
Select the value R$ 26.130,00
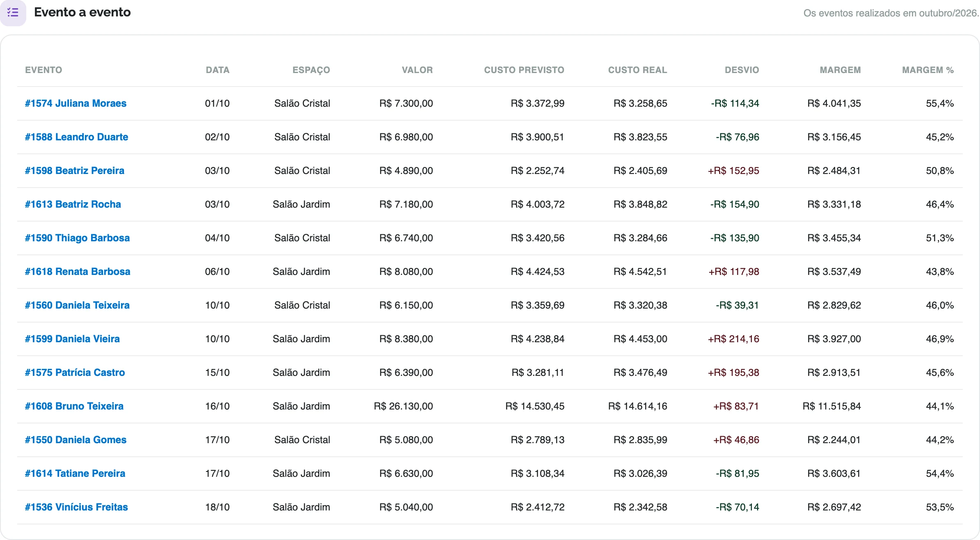403,406
